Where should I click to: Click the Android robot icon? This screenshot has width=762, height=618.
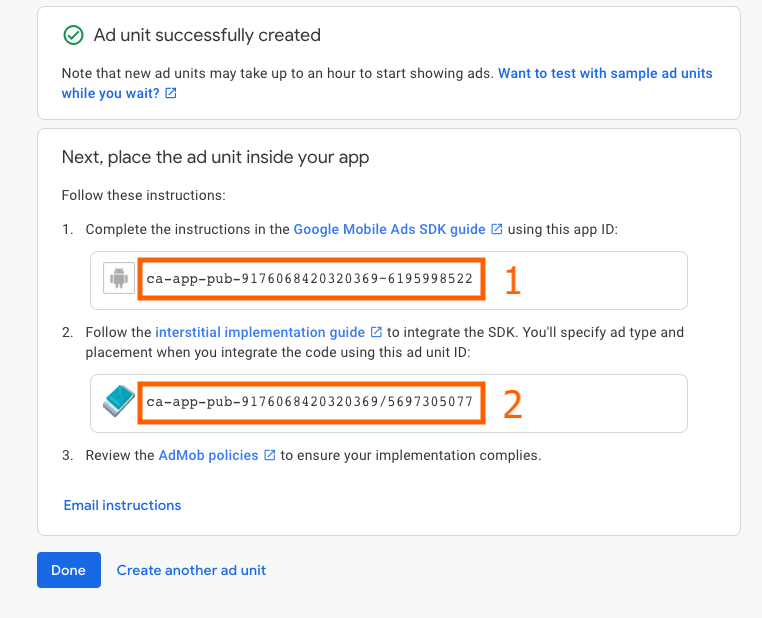tap(119, 278)
